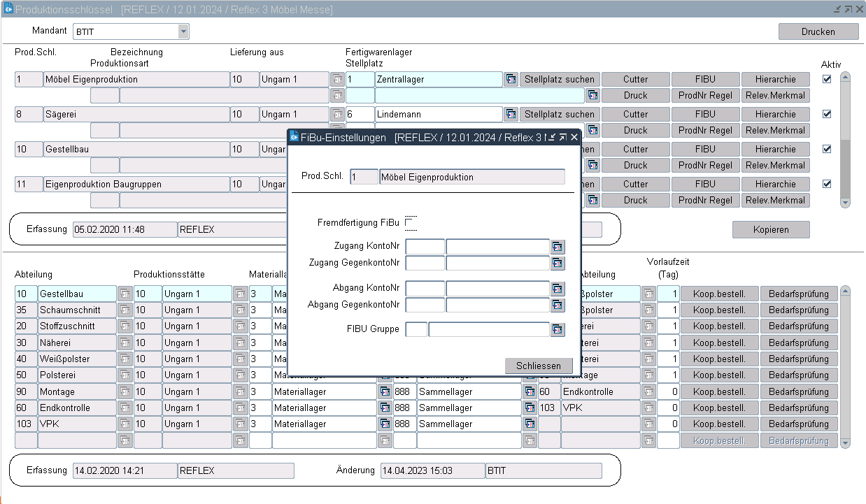Uncheck Aktiv checkbox for Sägerei row
This screenshot has width=866, height=504.
click(827, 114)
